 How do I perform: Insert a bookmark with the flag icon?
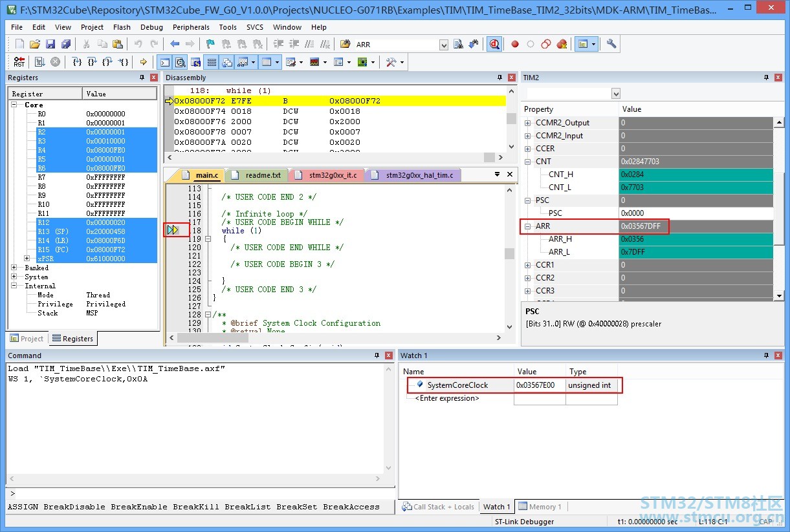(210, 44)
